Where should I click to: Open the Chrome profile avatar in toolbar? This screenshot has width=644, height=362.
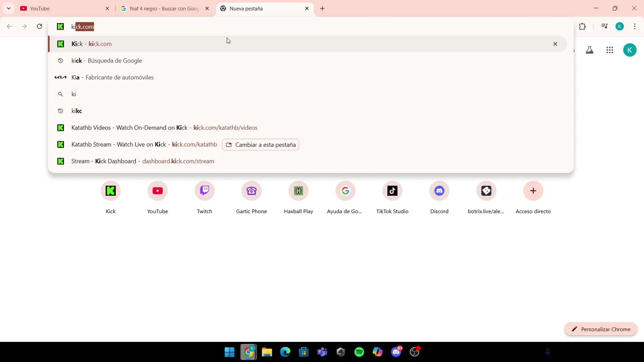[x=620, y=27]
